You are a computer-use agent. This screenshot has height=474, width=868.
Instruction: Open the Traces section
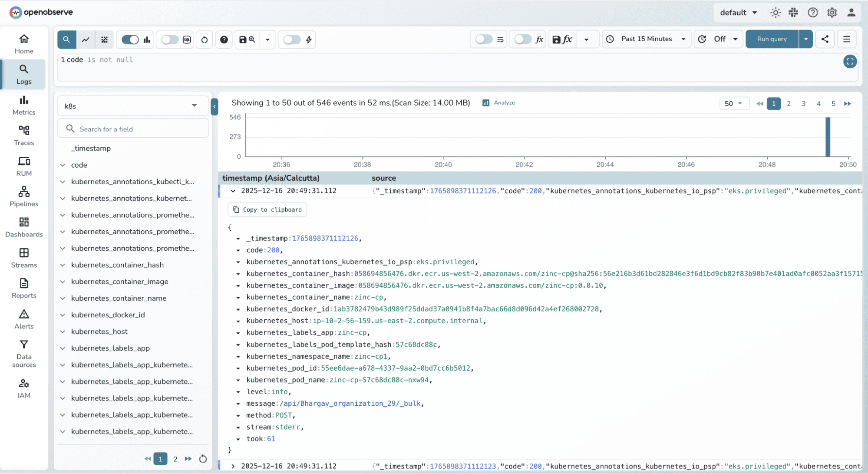coord(24,135)
